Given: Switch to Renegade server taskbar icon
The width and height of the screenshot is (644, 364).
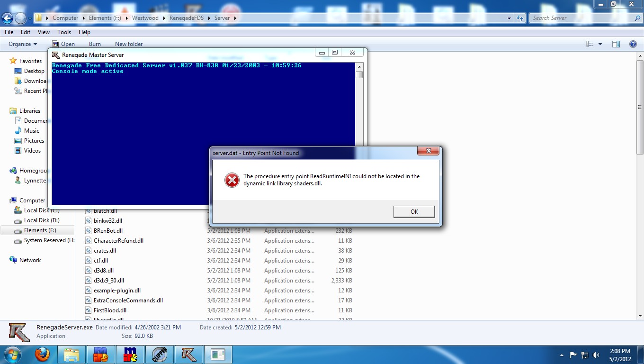Looking at the screenshot, I should pyautogui.click(x=189, y=355).
